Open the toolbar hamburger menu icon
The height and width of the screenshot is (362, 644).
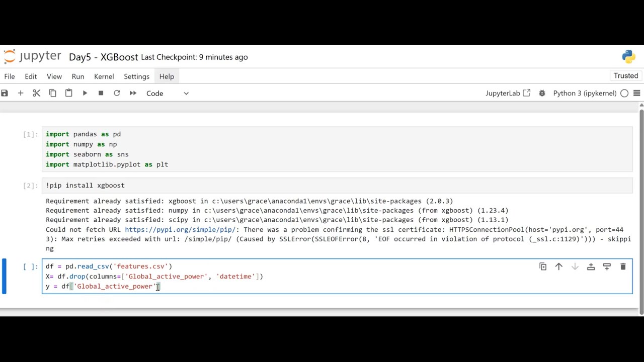coord(636,93)
